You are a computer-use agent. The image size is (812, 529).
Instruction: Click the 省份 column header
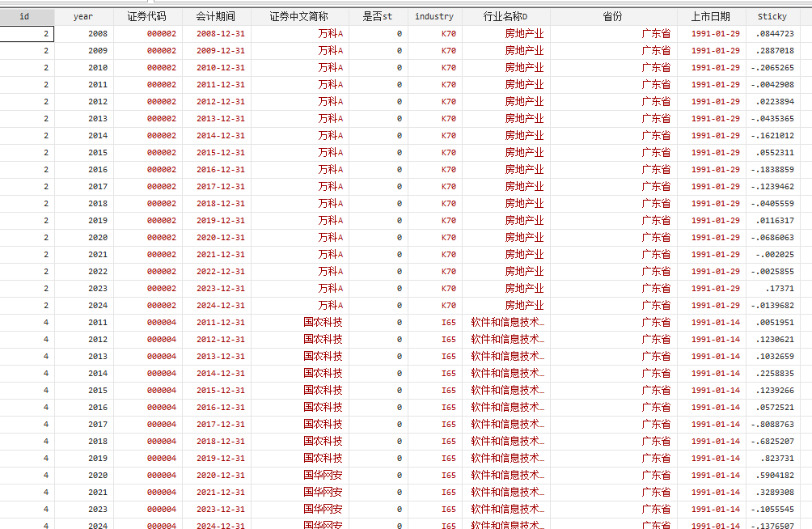click(x=612, y=16)
